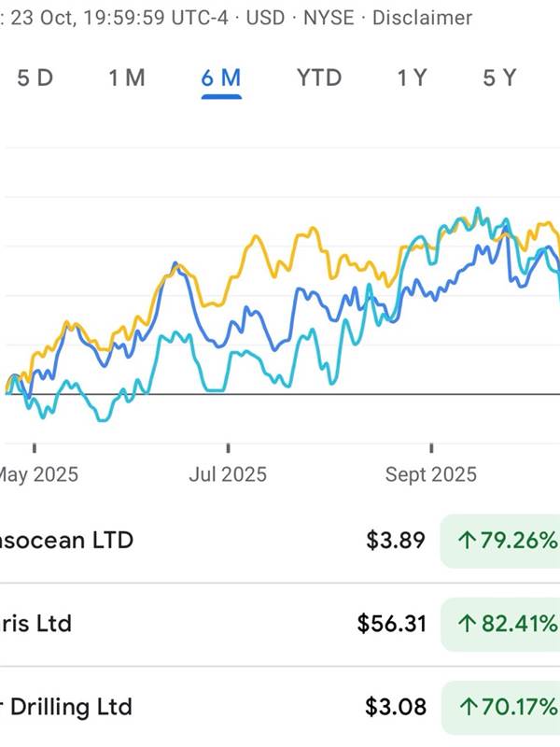Click the green up arrow beside 82.41%
The width and height of the screenshot is (560, 747).
pos(468,623)
